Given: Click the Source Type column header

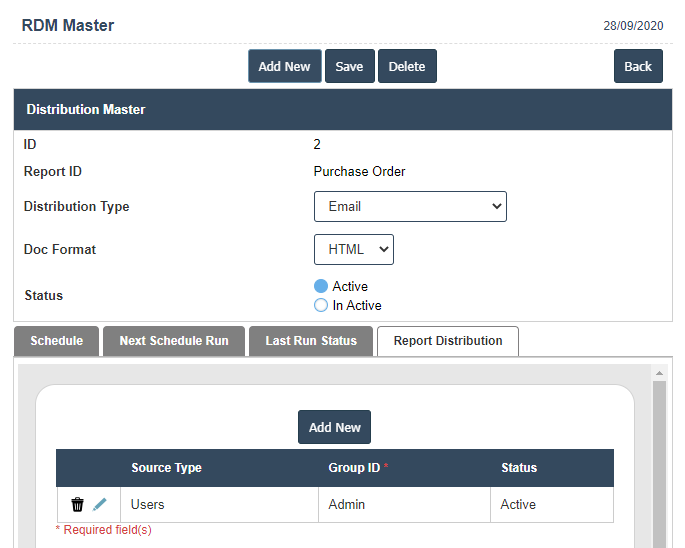Looking at the screenshot, I should (166, 468).
